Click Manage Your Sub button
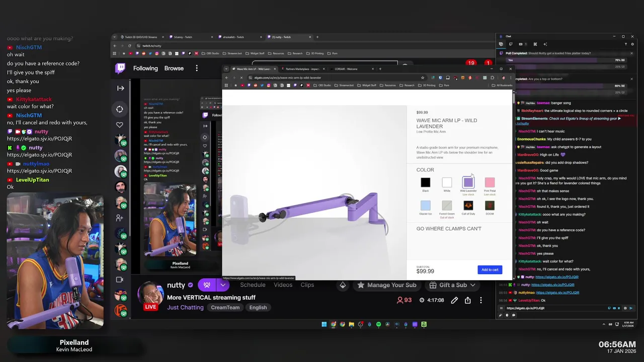 pyautogui.click(x=387, y=285)
